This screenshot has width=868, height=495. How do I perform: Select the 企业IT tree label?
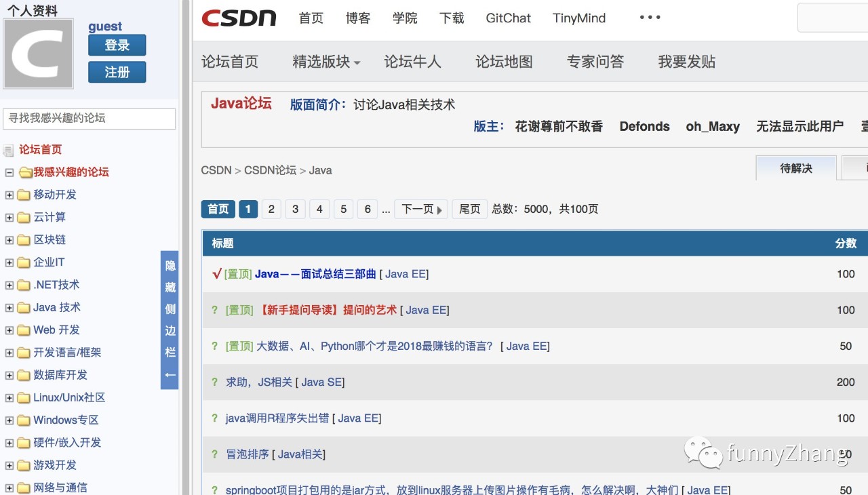pyautogui.click(x=49, y=262)
